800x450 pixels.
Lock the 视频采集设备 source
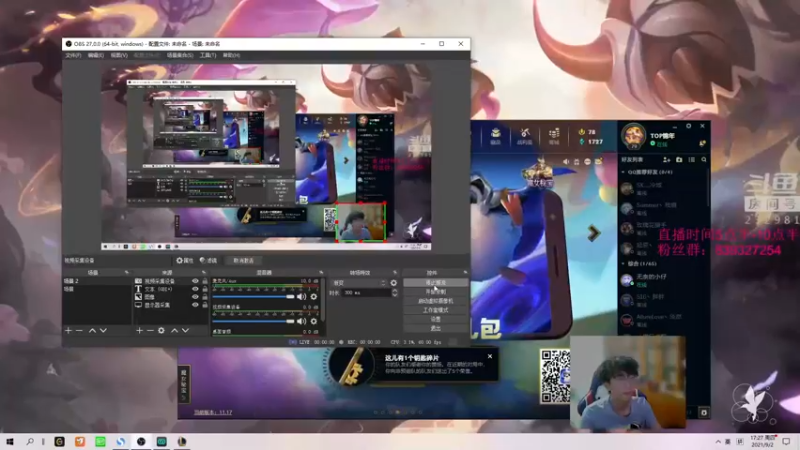pos(205,281)
